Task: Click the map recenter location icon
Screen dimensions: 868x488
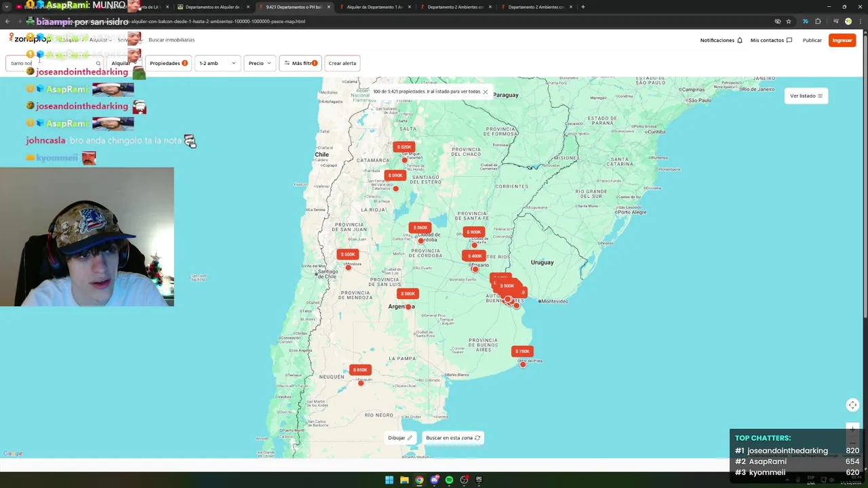Action: 852,405
